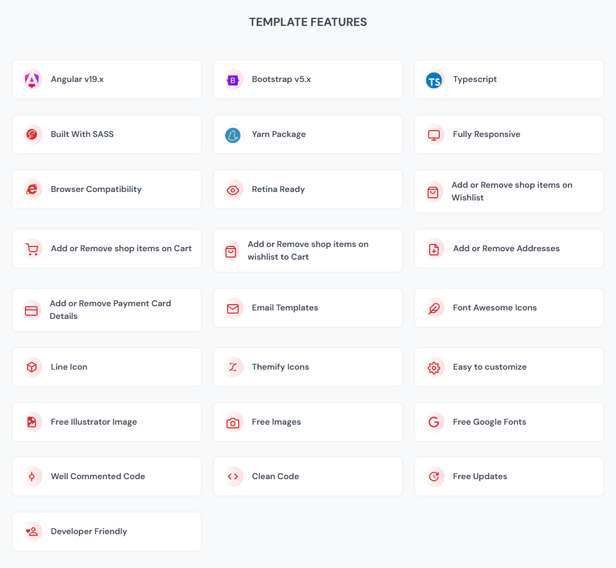Select the Built With SASS card
This screenshot has height=568, width=616.
coord(107,135)
